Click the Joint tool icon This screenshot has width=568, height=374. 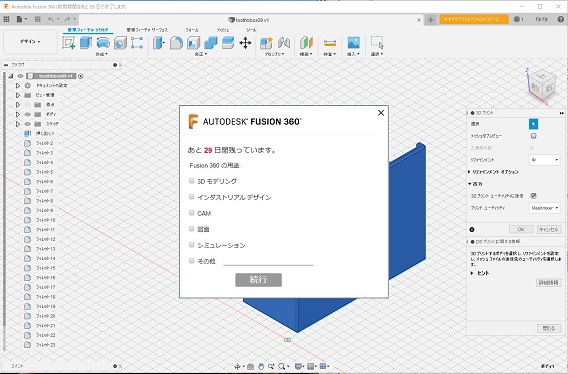click(x=284, y=43)
